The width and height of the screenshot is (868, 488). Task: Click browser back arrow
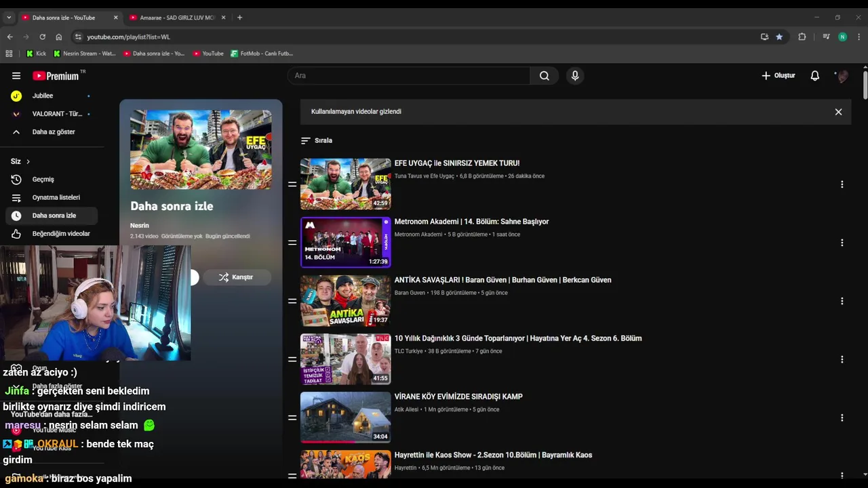(9, 37)
